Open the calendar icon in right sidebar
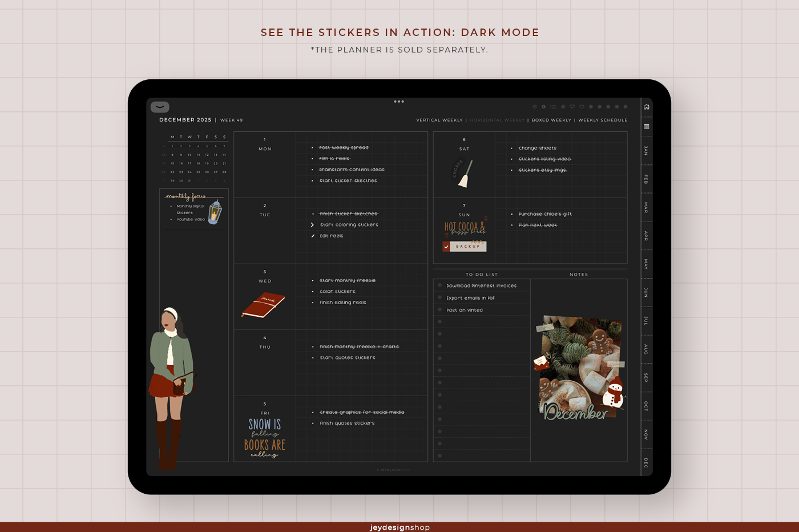Image resolution: width=799 pixels, height=532 pixels. click(646, 127)
